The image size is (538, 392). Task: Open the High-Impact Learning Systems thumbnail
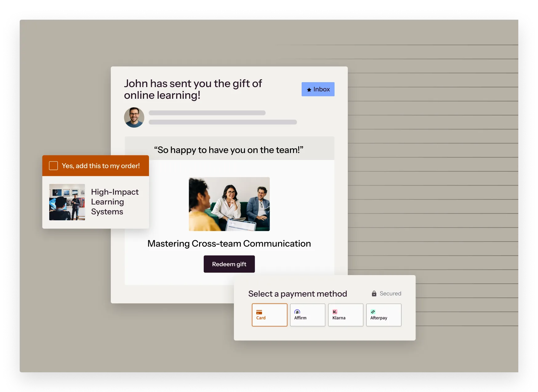pos(67,202)
